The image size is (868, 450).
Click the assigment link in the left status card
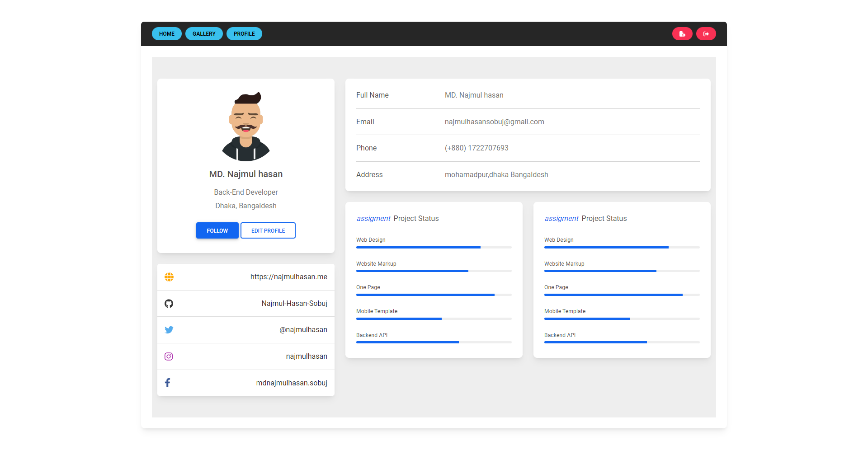tap(373, 218)
